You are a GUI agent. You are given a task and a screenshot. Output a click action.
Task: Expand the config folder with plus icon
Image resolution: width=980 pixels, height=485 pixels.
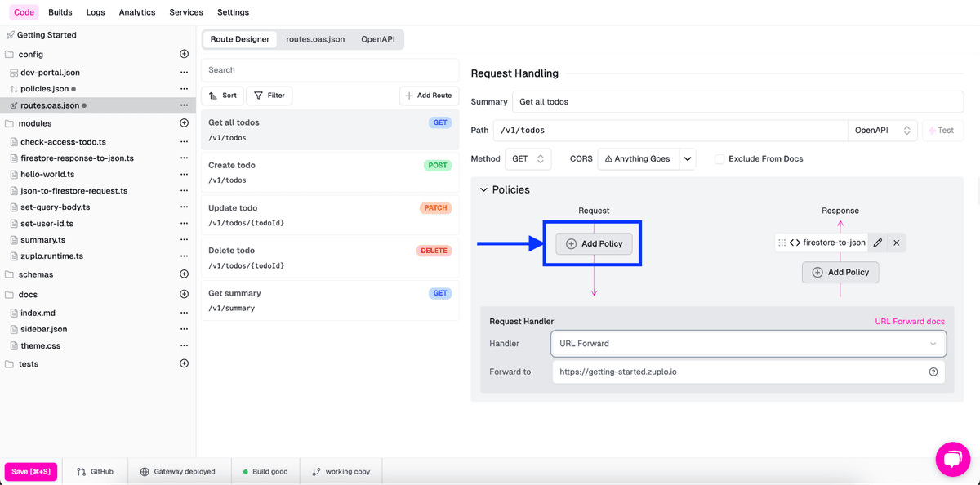pos(185,54)
